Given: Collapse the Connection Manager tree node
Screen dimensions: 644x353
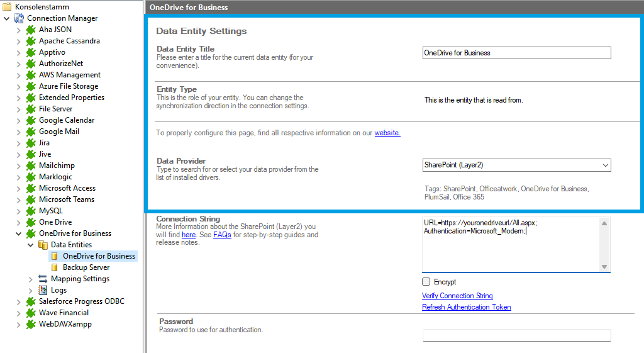Looking at the screenshot, I should pyautogui.click(x=6, y=18).
